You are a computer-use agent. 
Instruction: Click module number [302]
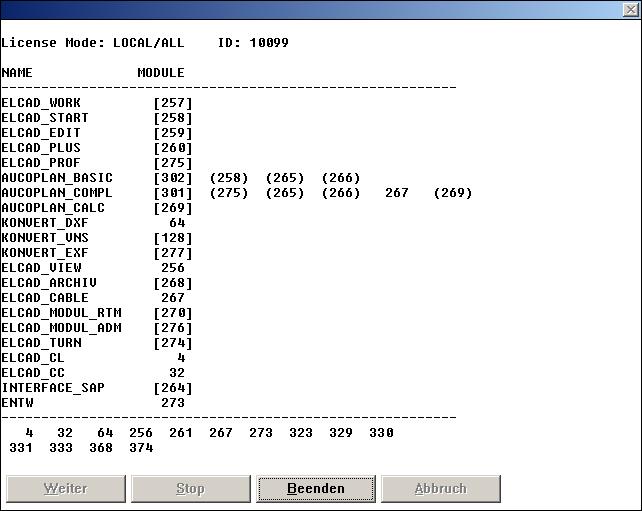point(173,178)
